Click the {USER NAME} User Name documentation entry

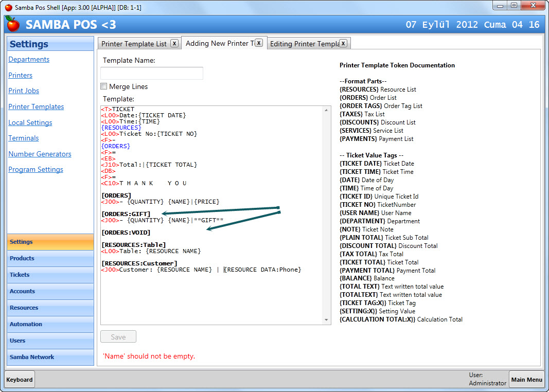(375, 213)
